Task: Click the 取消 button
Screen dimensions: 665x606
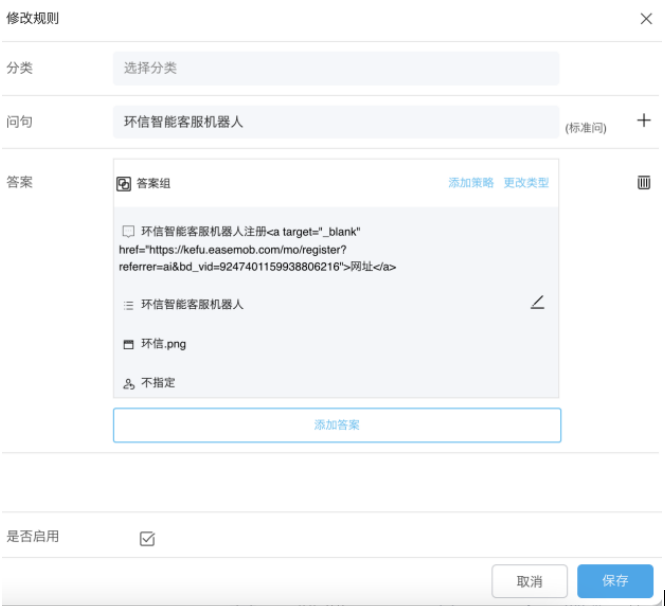Action: [x=529, y=581]
